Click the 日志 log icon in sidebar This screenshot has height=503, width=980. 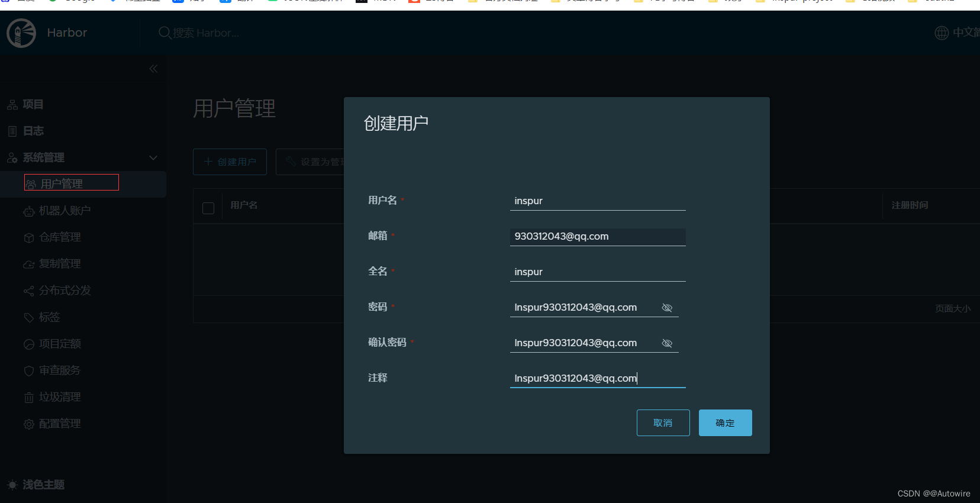12,131
